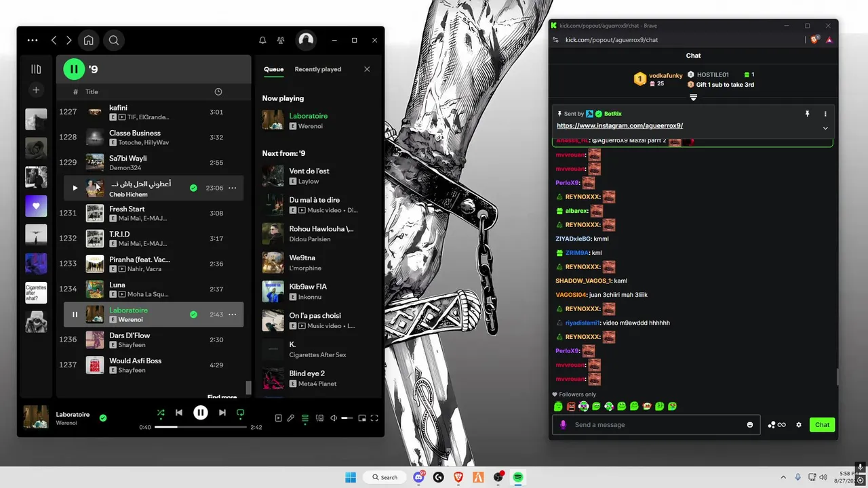Open Spotify Home via the house icon
Image resolution: width=868 pixels, height=488 pixels.
coord(88,40)
